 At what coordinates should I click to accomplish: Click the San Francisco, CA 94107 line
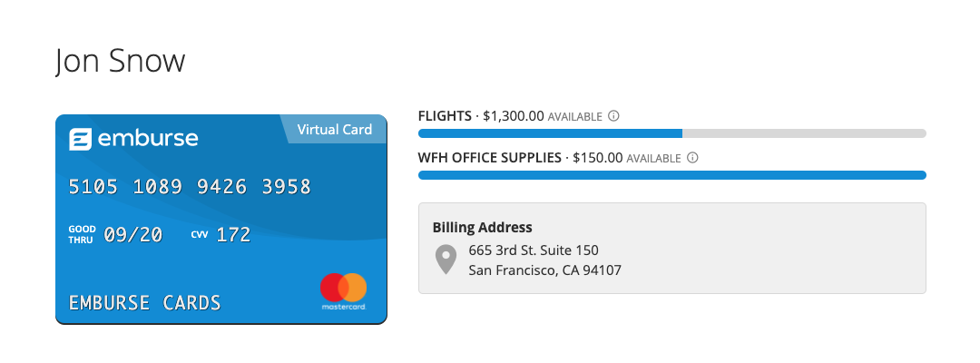click(544, 270)
